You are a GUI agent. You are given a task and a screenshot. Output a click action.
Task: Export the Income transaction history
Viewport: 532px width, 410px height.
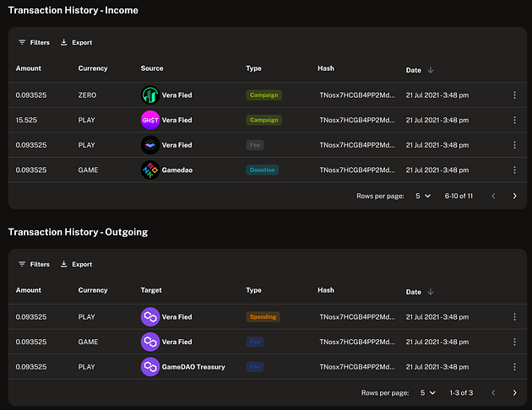76,42
